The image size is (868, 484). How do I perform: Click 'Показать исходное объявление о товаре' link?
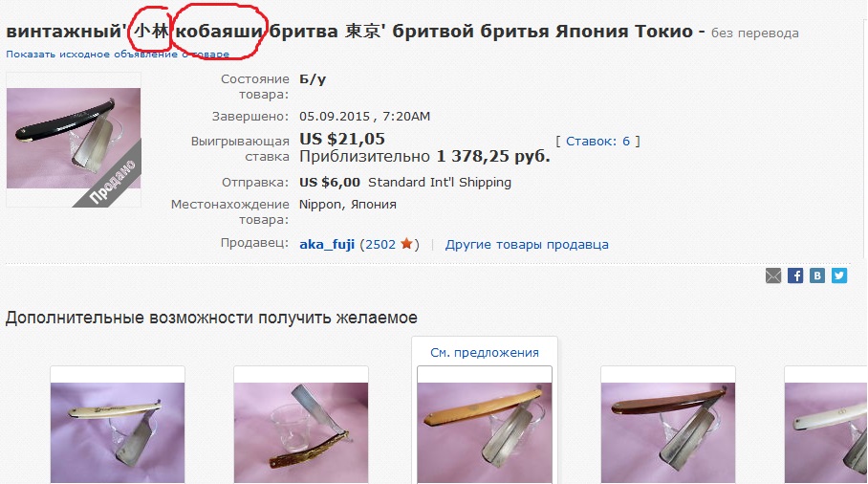click(118, 54)
